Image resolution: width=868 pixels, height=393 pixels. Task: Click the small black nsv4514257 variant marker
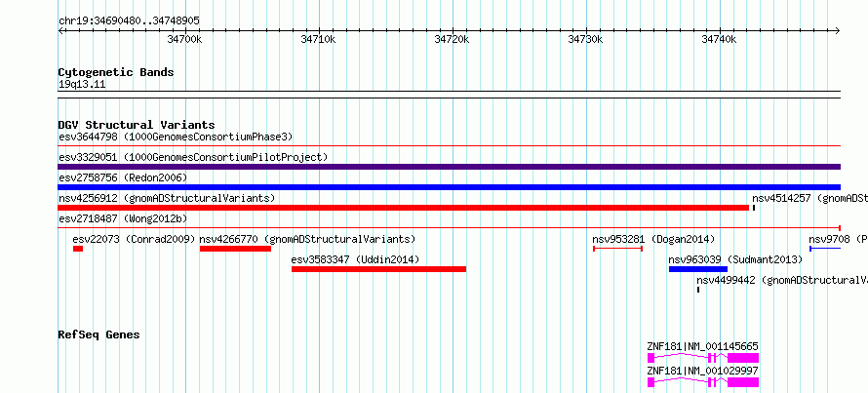754,208
